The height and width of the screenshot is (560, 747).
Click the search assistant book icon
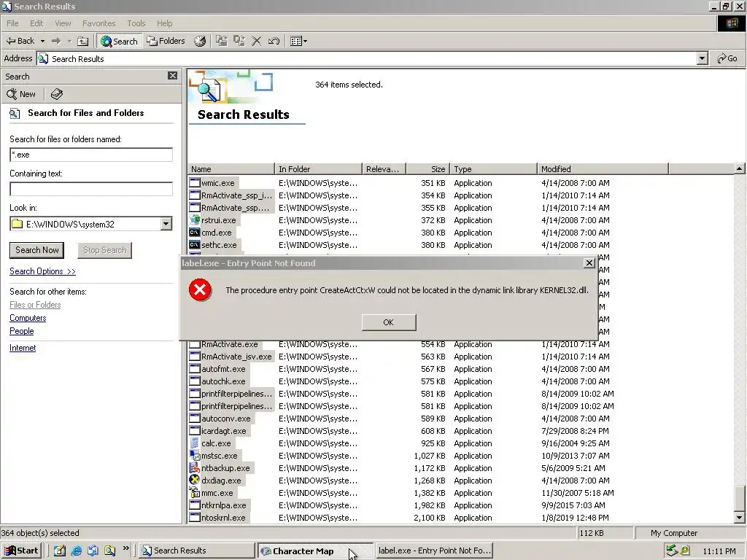click(57, 94)
